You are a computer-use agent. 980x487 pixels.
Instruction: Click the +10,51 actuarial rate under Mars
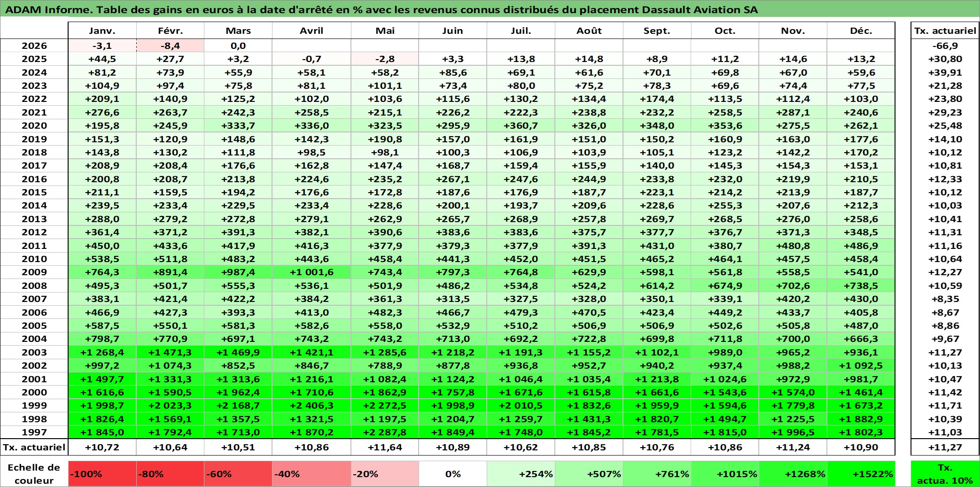(238, 447)
